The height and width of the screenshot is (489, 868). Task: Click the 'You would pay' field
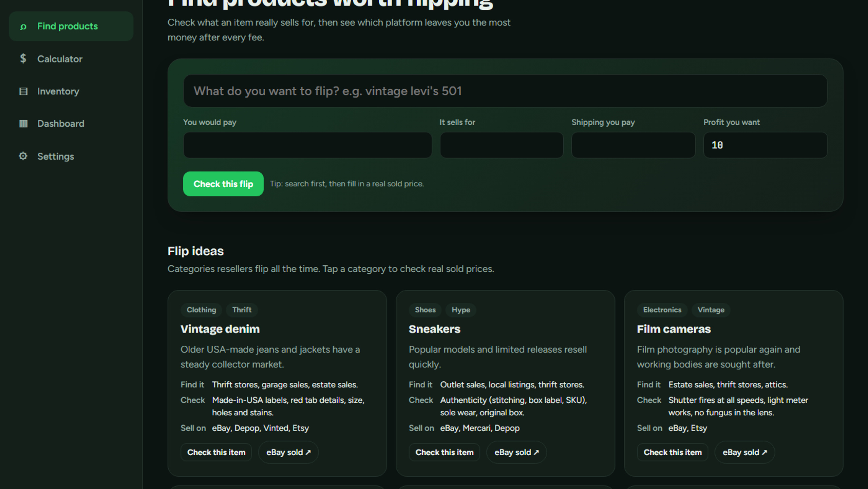click(307, 145)
